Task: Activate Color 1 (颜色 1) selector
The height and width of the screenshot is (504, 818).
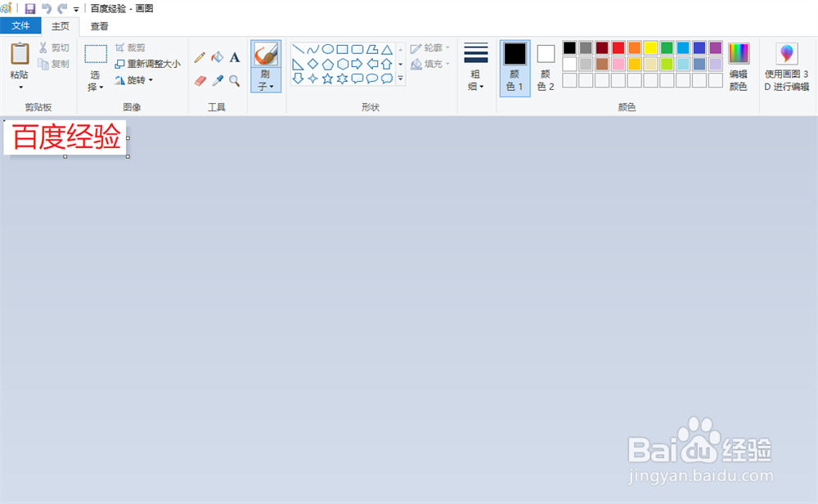Action: 515,69
